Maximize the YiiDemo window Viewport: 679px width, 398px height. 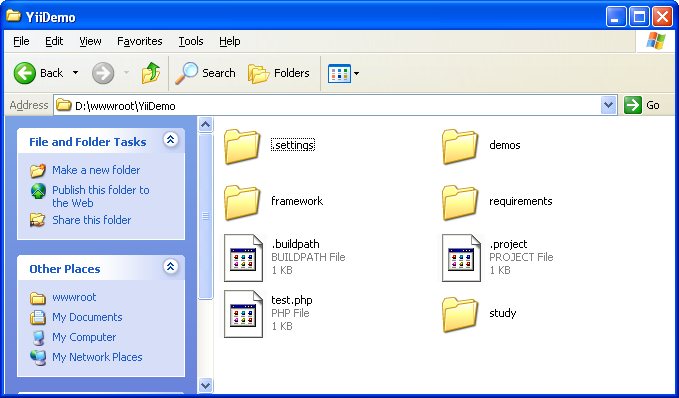(639, 17)
